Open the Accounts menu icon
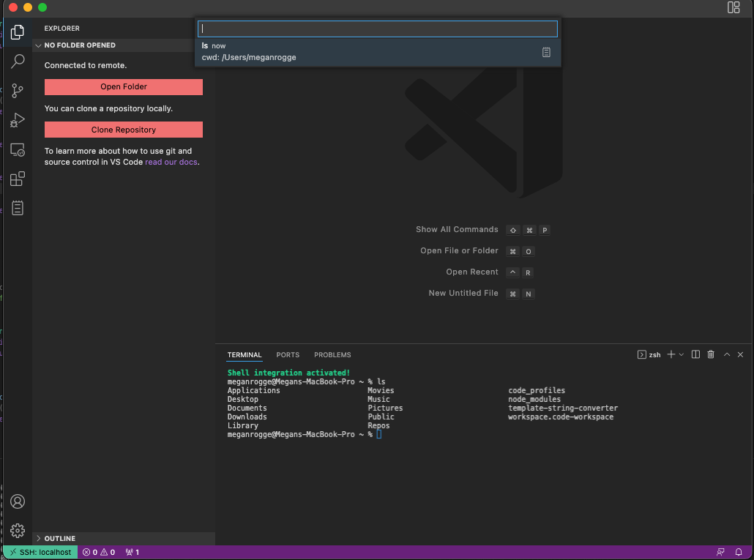The height and width of the screenshot is (560, 754). click(x=18, y=501)
